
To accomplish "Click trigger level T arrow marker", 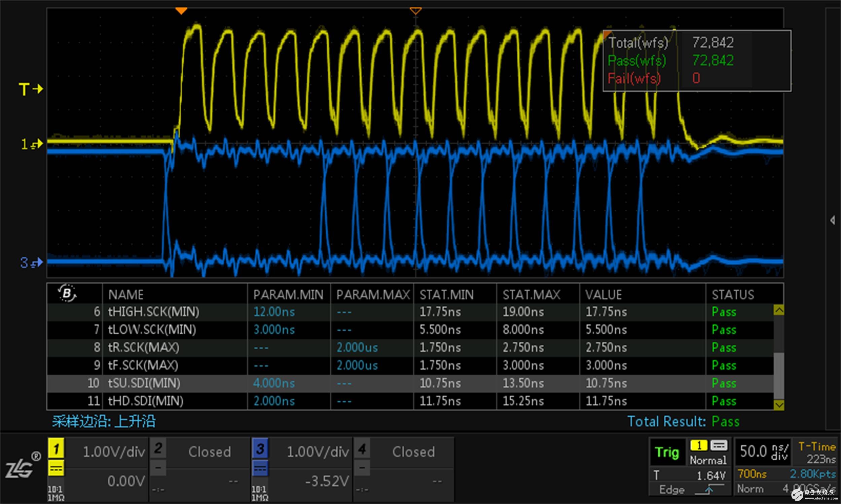I will coord(31,89).
